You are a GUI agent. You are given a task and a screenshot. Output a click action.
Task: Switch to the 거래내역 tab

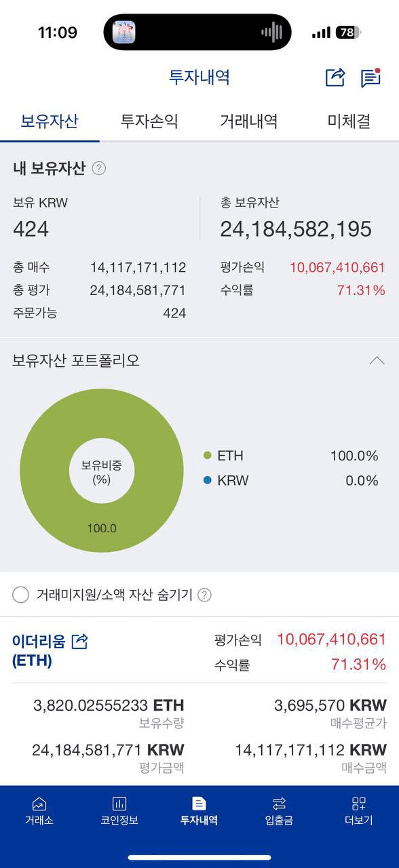[x=248, y=121]
